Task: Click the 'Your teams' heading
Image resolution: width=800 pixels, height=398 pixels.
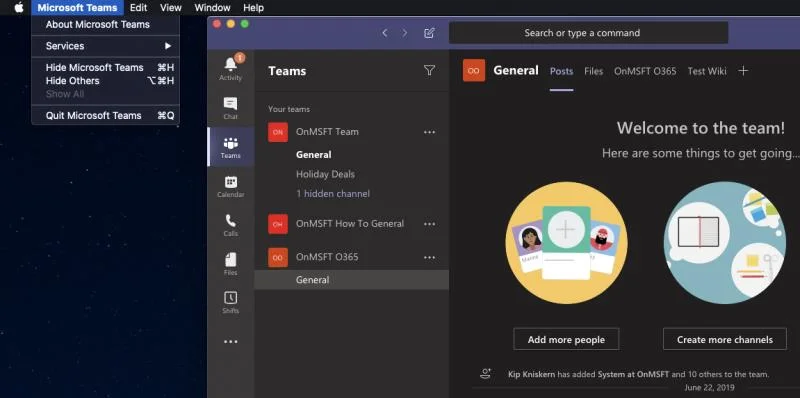Action: pyautogui.click(x=289, y=109)
